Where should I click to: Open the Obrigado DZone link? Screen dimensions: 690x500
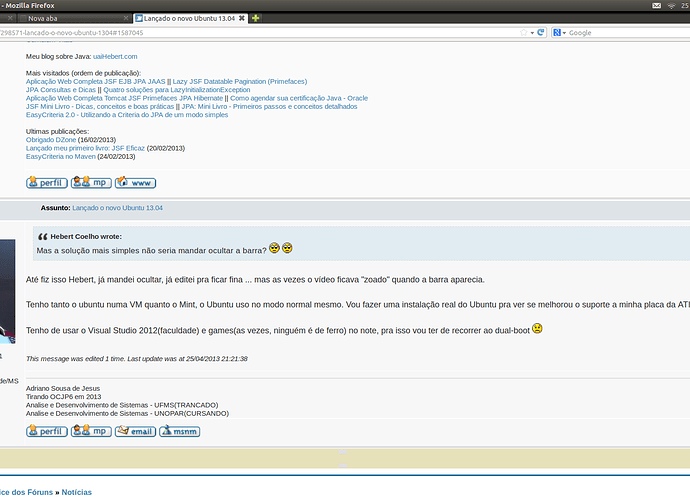point(51,140)
